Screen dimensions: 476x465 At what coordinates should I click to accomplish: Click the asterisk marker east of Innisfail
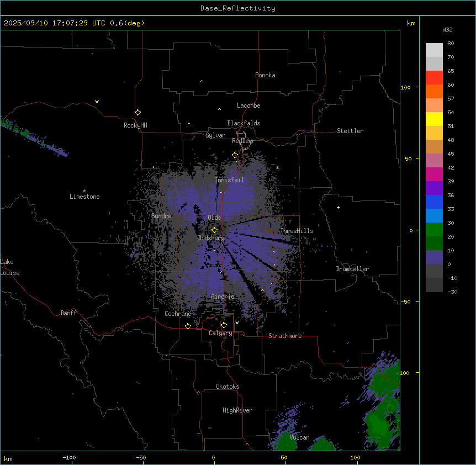(277, 168)
